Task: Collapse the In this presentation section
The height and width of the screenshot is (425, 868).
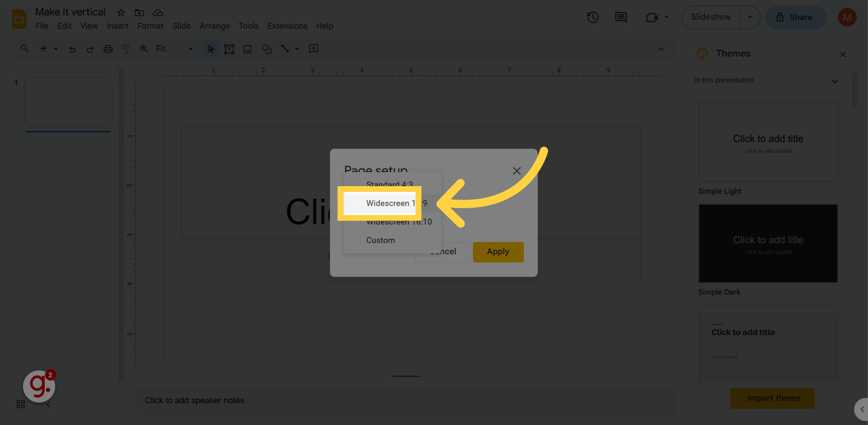Action: [x=835, y=81]
